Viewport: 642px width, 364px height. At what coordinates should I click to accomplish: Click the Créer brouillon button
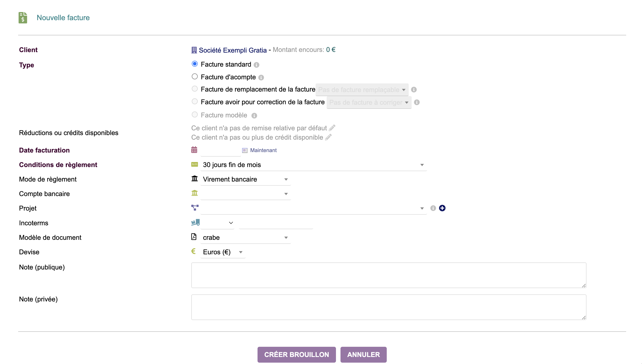click(x=297, y=354)
